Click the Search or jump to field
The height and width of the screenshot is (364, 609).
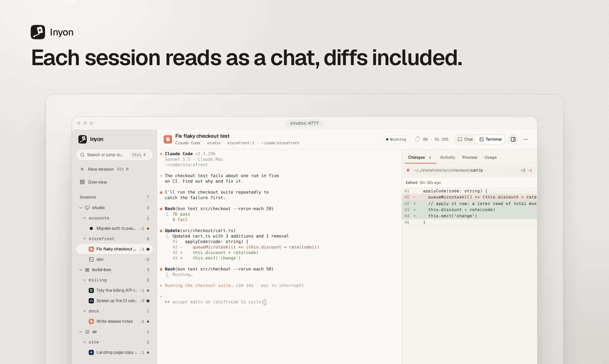tap(114, 155)
